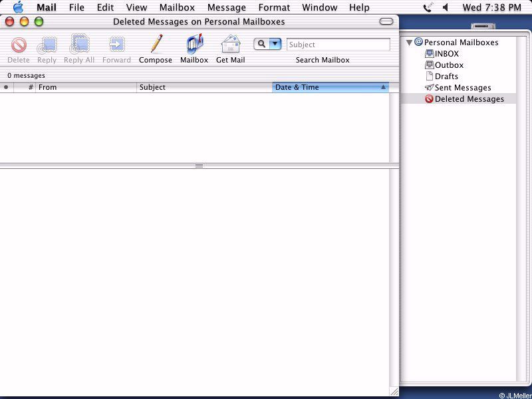Click the phone modem status icon
532x399 pixels.
click(428, 7)
